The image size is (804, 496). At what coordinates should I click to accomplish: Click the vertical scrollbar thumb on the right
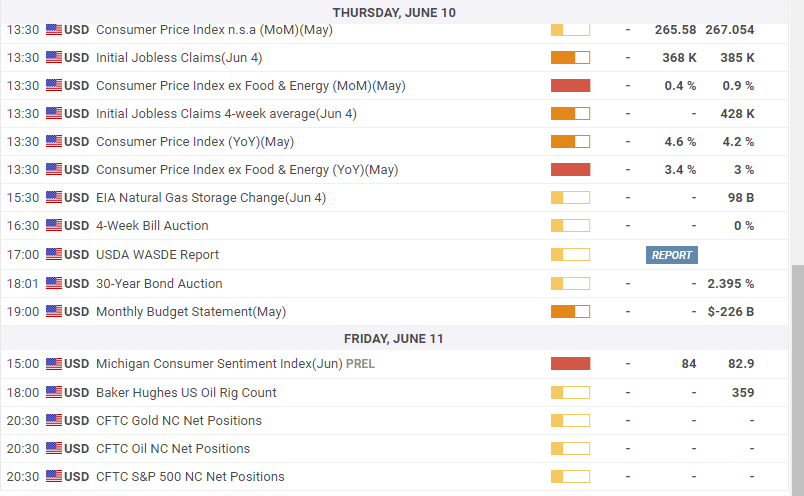796,378
